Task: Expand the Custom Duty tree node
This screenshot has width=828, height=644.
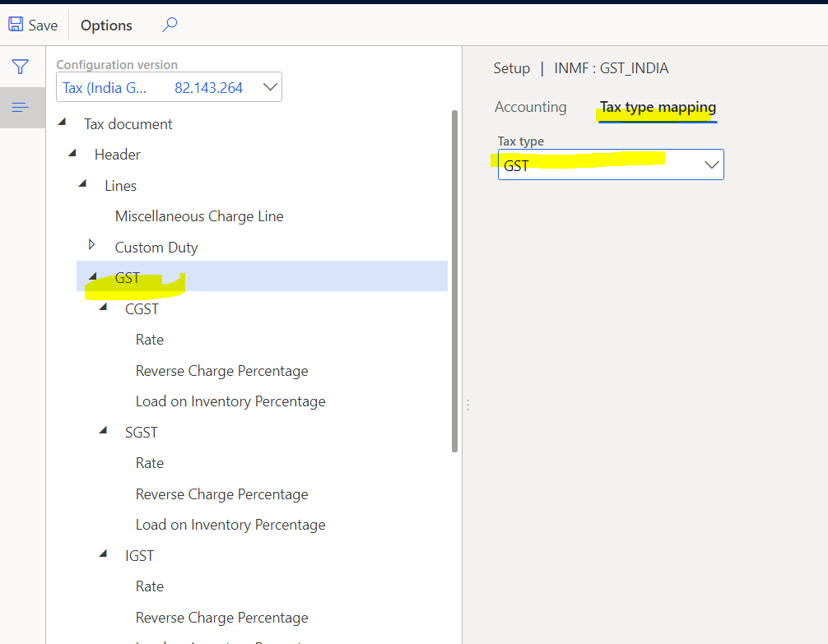Action: point(91,246)
